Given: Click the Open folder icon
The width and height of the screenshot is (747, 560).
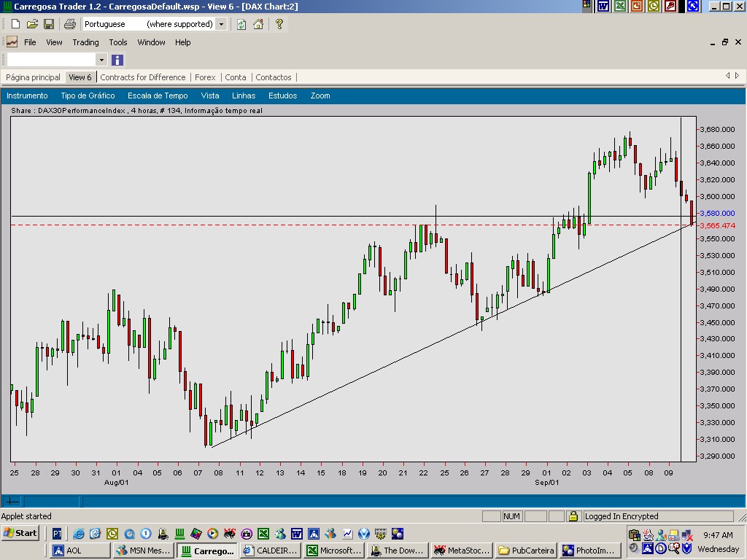Looking at the screenshot, I should point(32,24).
